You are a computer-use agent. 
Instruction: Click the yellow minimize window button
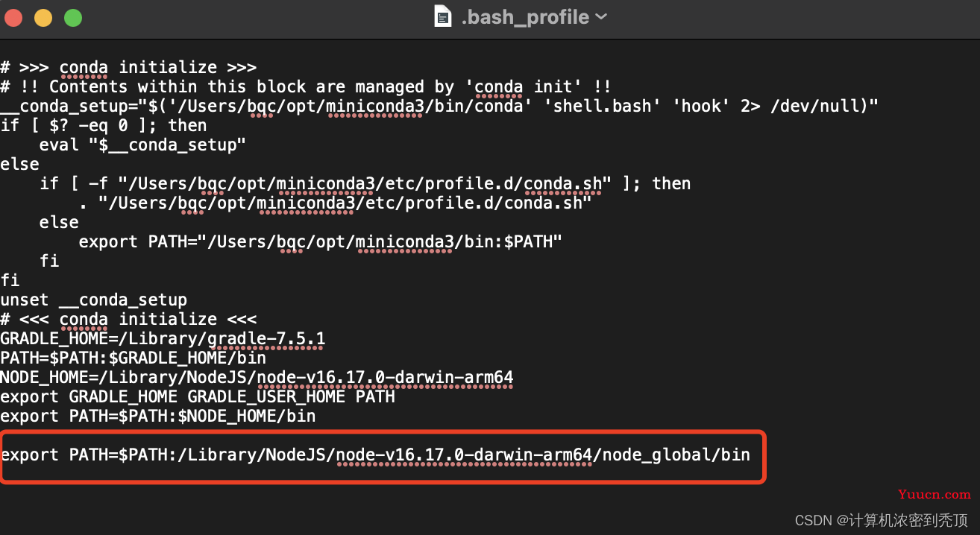pos(43,17)
